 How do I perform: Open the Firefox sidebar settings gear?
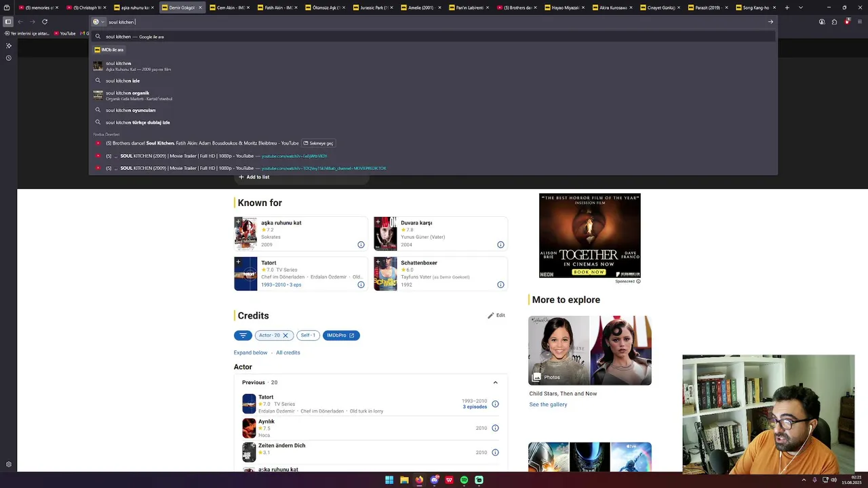click(x=9, y=464)
